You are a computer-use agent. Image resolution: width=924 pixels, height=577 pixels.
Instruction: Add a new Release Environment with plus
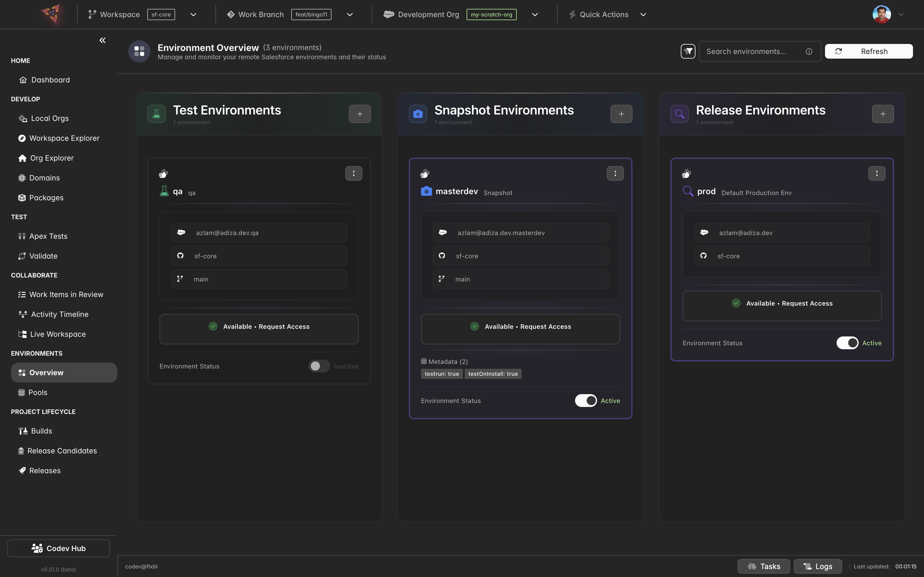click(882, 114)
